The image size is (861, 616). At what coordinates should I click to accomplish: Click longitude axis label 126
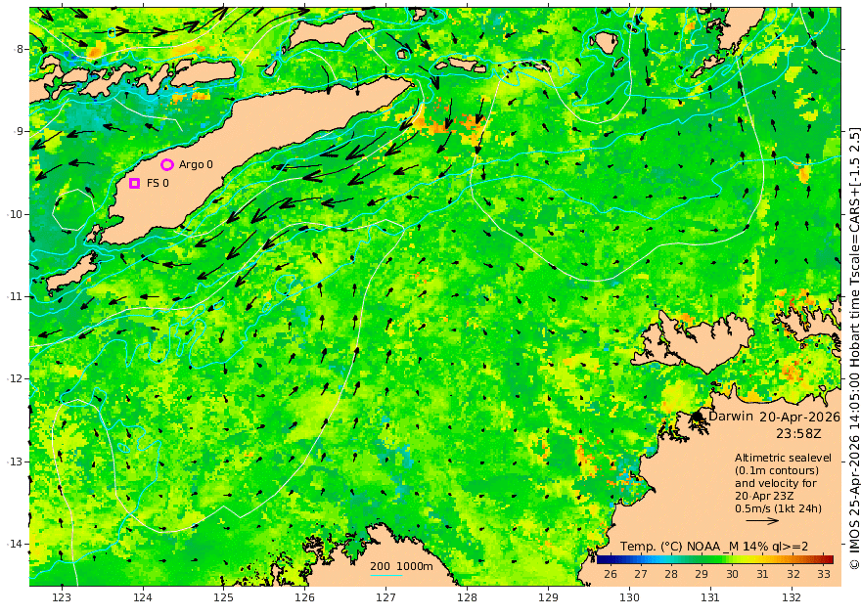[x=304, y=597]
